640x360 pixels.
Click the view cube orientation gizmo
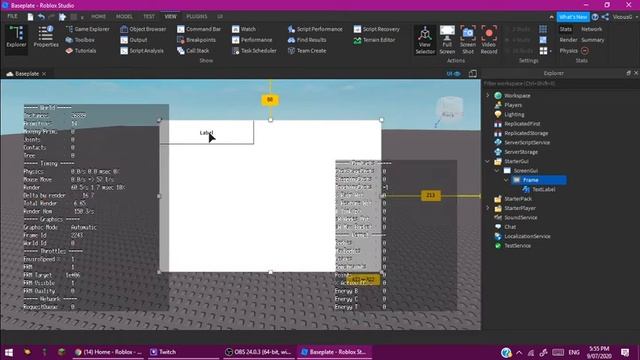point(449,109)
